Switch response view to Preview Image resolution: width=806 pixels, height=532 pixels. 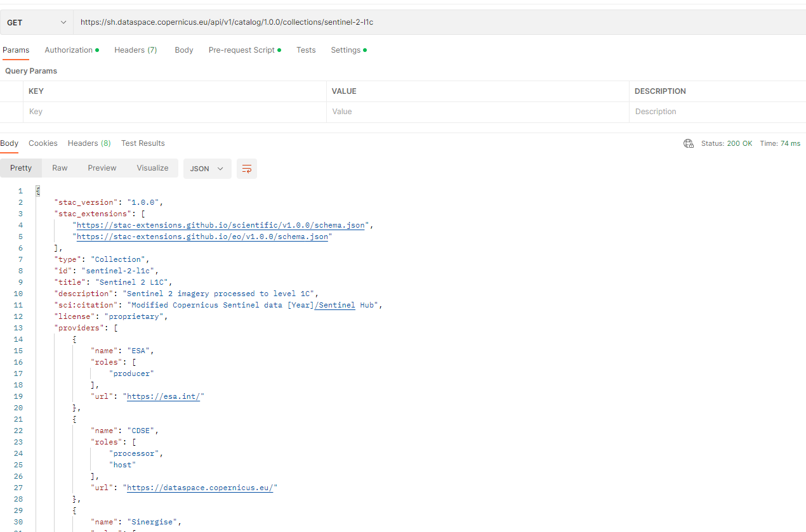click(x=102, y=168)
